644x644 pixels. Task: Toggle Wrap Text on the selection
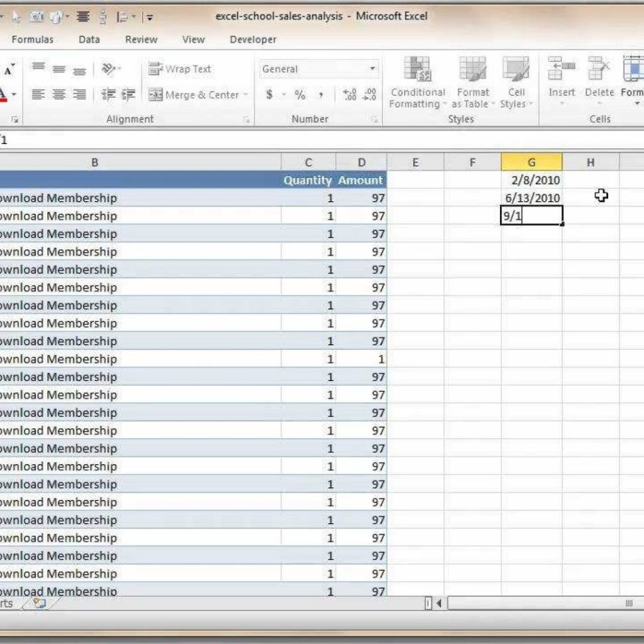pyautogui.click(x=179, y=69)
